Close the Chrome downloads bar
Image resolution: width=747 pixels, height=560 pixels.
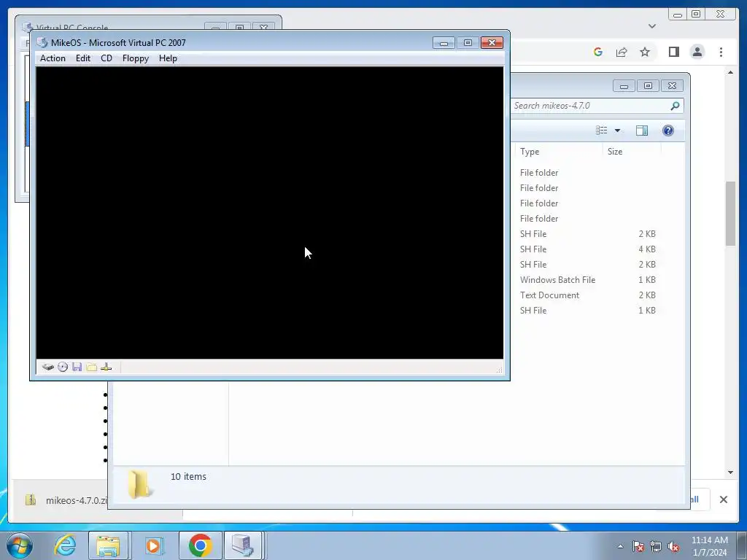coord(723,499)
